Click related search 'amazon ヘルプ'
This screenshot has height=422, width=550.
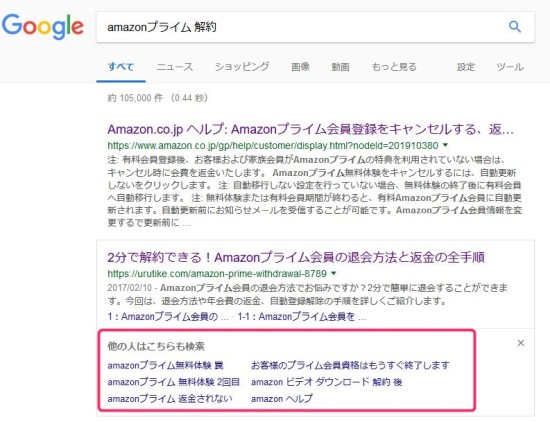(282, 398)
